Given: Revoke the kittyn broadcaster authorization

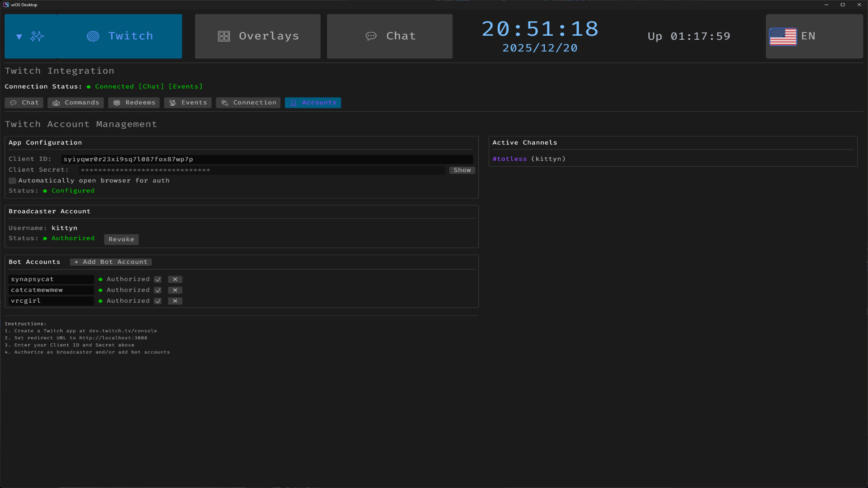Looking at the screenshot, I should [x=121, y=239].
